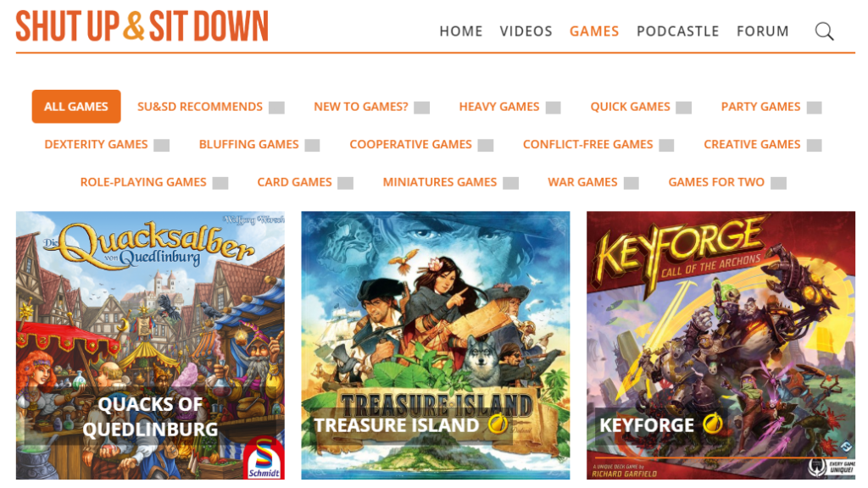Filter by Cooperative Games category
The width and height of the screenshot is (868, 488).
coord(410,144)
